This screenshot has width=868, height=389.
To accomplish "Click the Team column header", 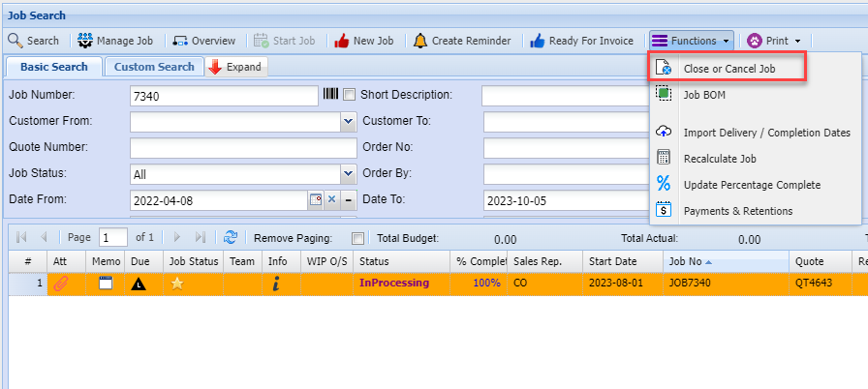I will 242,261.
